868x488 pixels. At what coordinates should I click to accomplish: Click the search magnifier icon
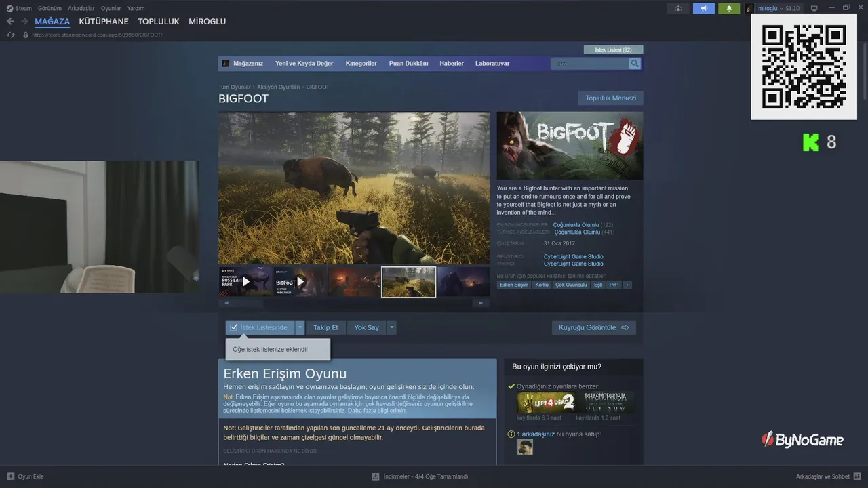coord(635,64)
